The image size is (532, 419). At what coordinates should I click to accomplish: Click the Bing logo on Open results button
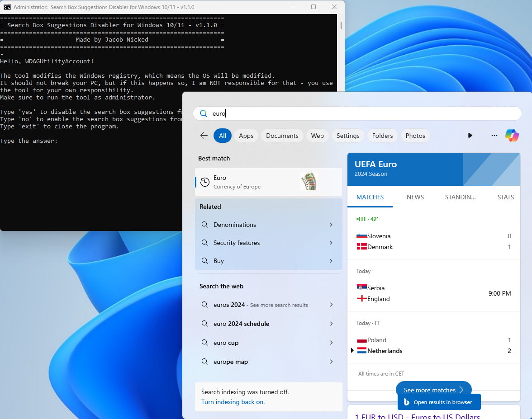(x=406, y=402)
